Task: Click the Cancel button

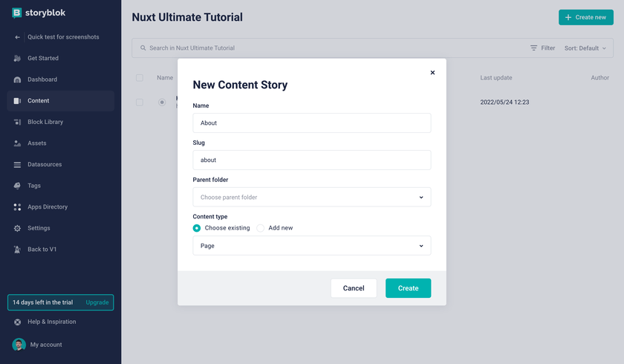Action: click(x=354, y=288)
